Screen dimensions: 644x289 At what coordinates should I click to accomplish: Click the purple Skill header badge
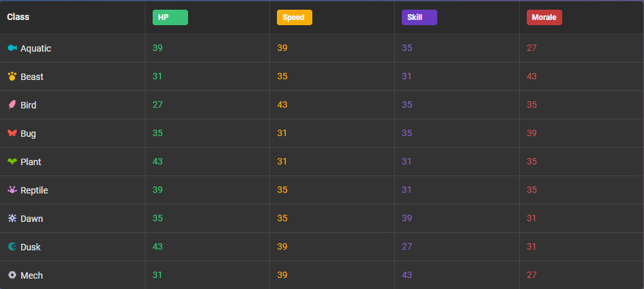419,17
